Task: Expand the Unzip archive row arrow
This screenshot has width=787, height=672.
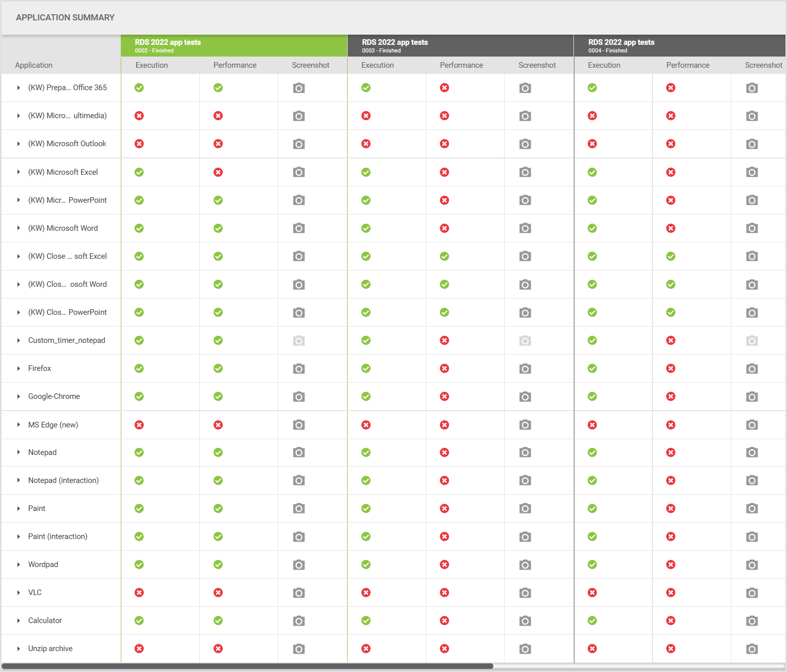Action: tap(18, 649)
